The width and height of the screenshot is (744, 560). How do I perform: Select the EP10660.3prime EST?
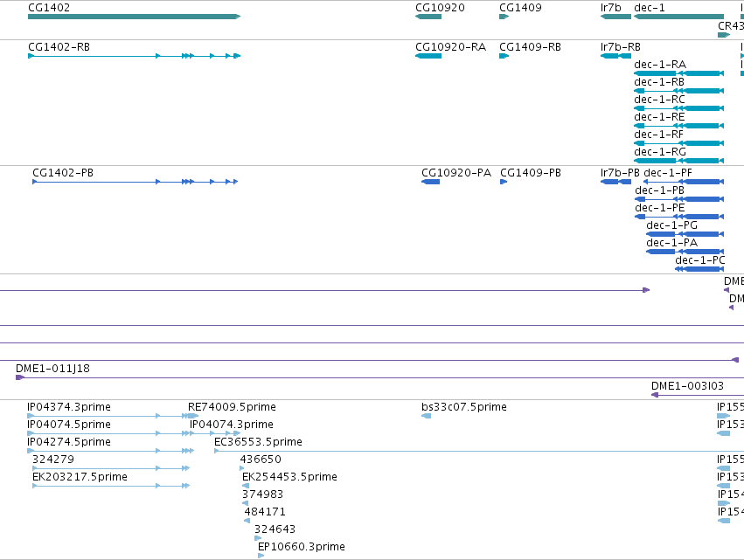(x=261, y=556)
